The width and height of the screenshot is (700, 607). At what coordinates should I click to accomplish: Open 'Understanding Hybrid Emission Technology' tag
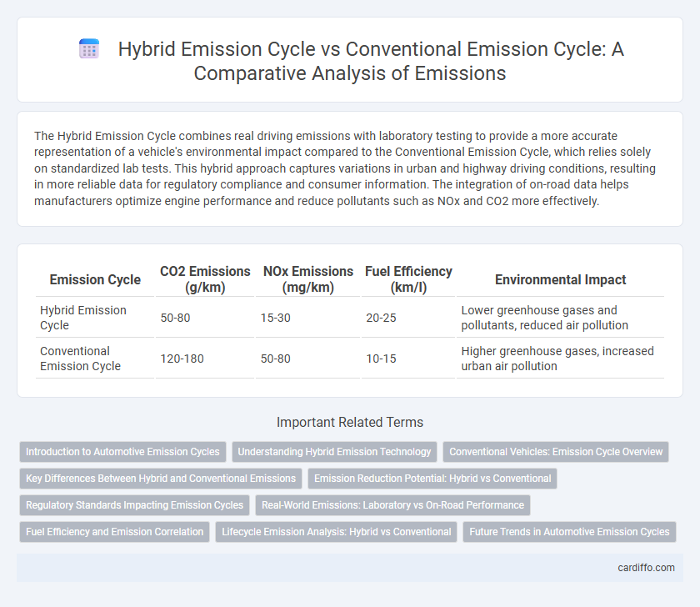(334, 452)
